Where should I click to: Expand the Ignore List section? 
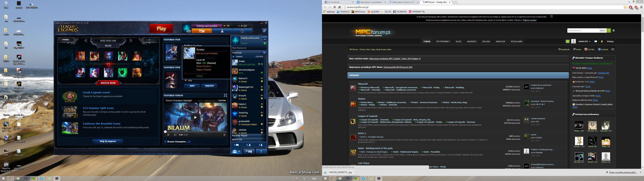[x=249, y=139]
